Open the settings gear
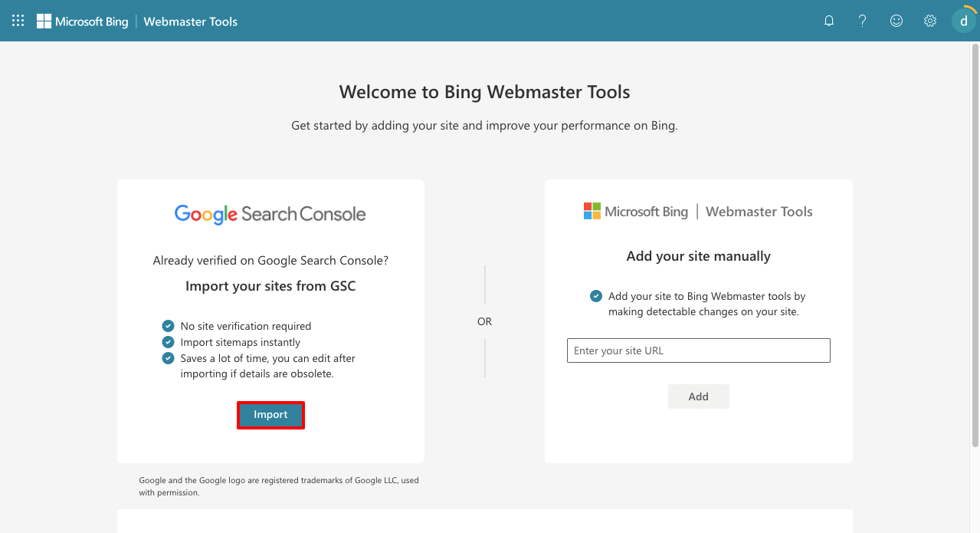Screen dimensions: 980x533 click(930, 21)
